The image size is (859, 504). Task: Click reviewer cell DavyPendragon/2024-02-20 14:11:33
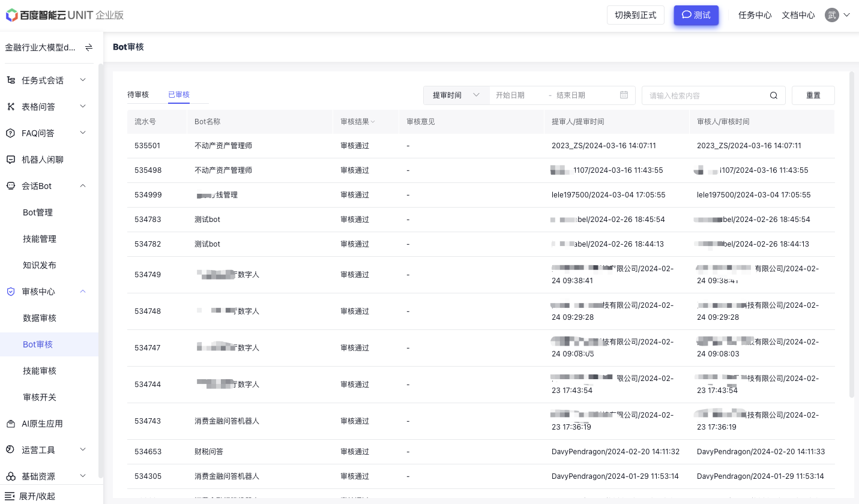[x=761, y=452]
